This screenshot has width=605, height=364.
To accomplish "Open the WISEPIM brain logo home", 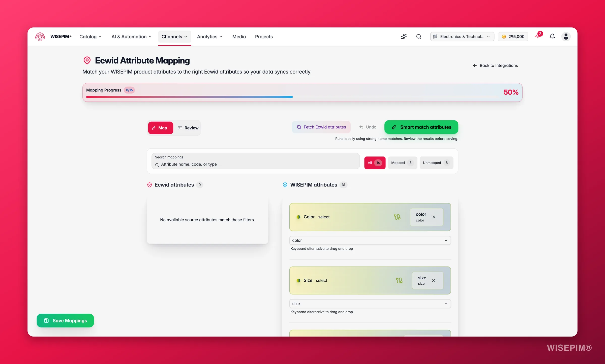I will click(x=40, y=37).
